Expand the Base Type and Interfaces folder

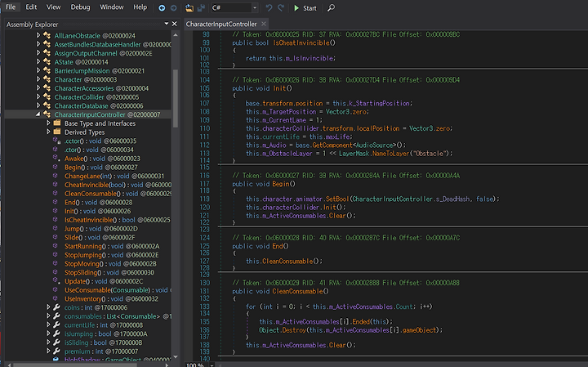click(x=48, y=123)
